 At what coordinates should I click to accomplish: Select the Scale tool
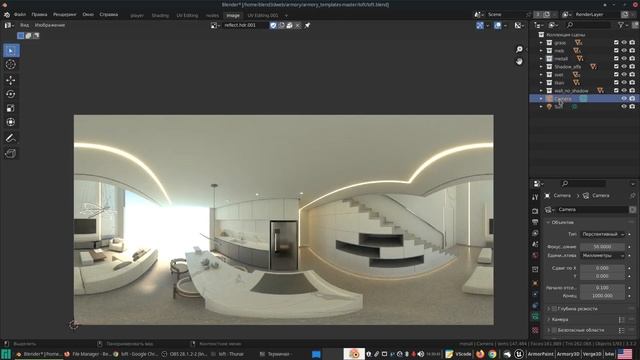pyautogui.click(x=11, y=108)
